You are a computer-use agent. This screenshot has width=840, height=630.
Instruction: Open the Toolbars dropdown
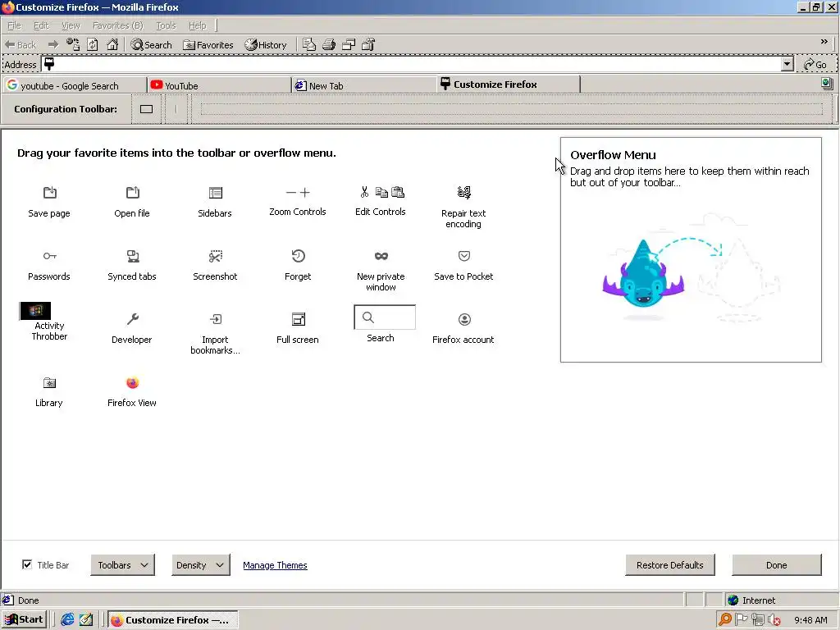point(123,564)
